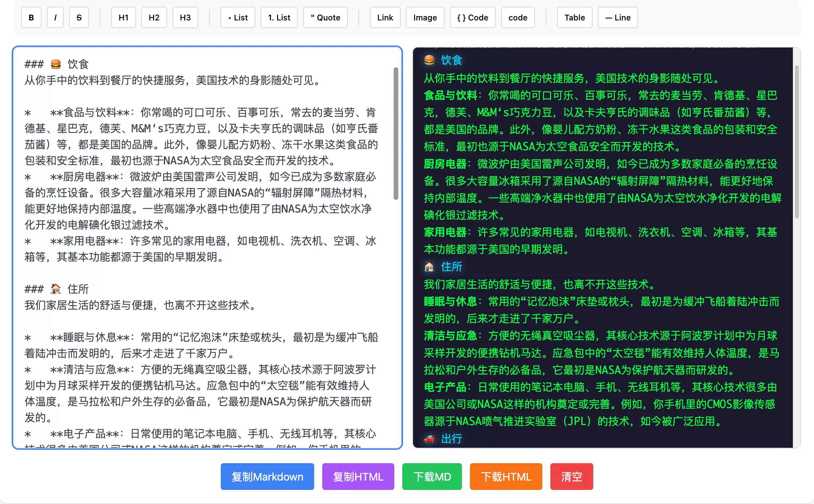
Task: Click bold text 睡眠与休息 in preview
Action: (x=451, y=302)
